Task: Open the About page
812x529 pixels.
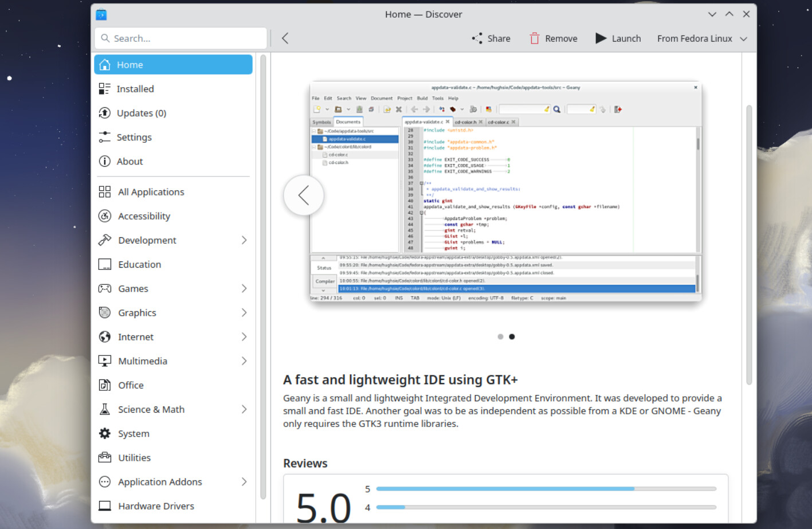Action: pyautogui.click(x=130, y=161)
